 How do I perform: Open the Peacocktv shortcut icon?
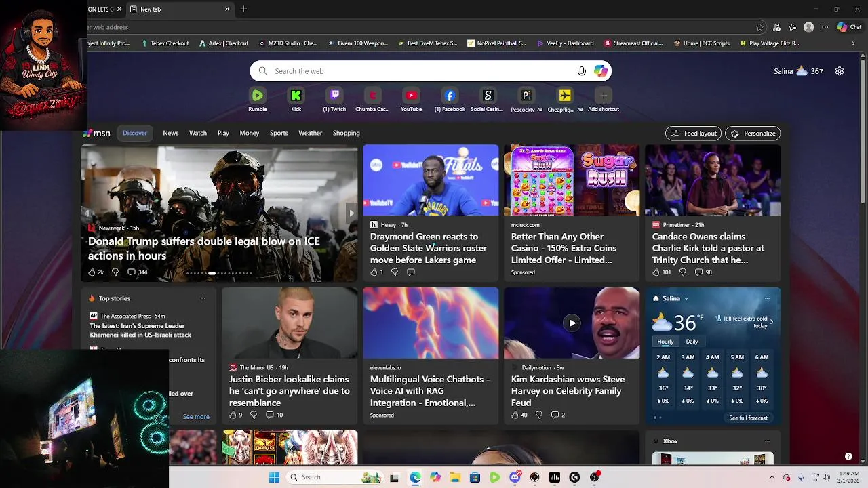[526, 96]
